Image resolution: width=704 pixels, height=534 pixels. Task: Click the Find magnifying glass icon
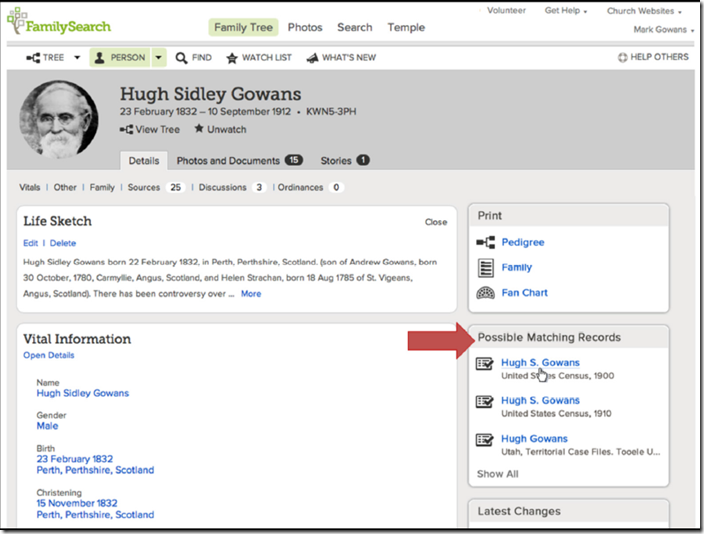(182, 58)
